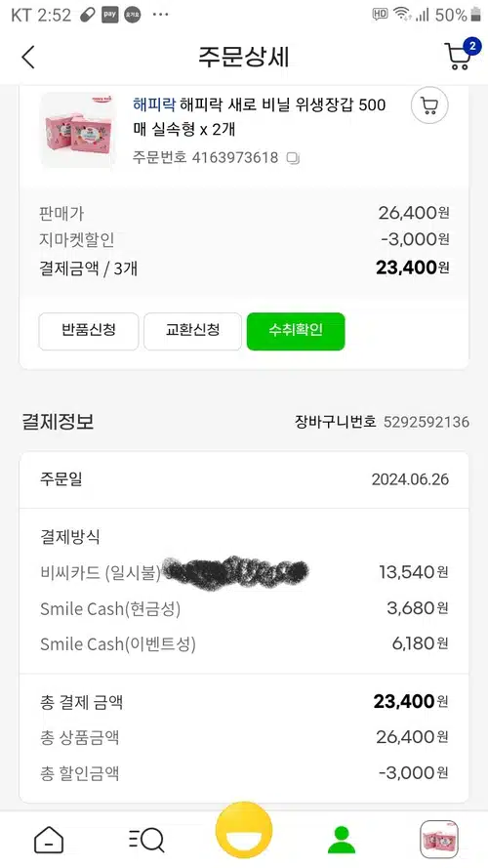This screenshot has width=488, height=868.
Task: Tap the back arrow in header
Action: pos(28,57)
